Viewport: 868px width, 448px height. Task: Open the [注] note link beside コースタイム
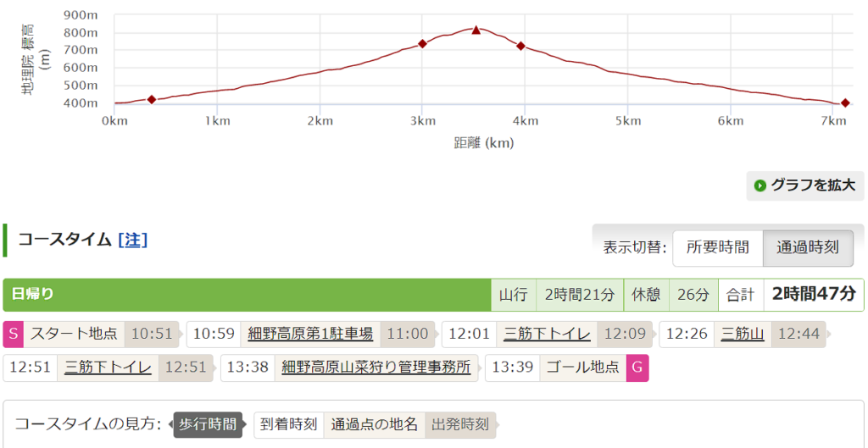point(132,240)
